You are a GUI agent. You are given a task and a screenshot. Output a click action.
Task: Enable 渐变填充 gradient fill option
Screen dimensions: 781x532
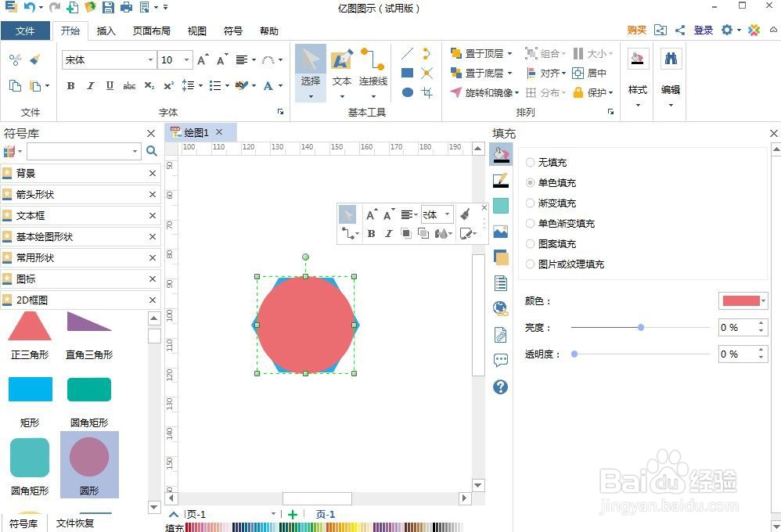(531, 203)
